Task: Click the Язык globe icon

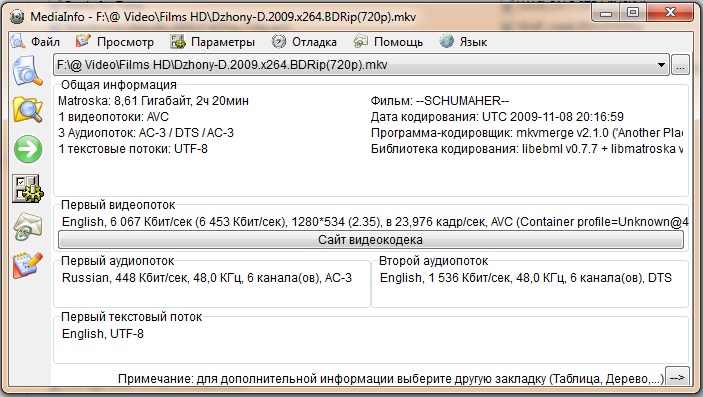Action: [x=447, y=41]
